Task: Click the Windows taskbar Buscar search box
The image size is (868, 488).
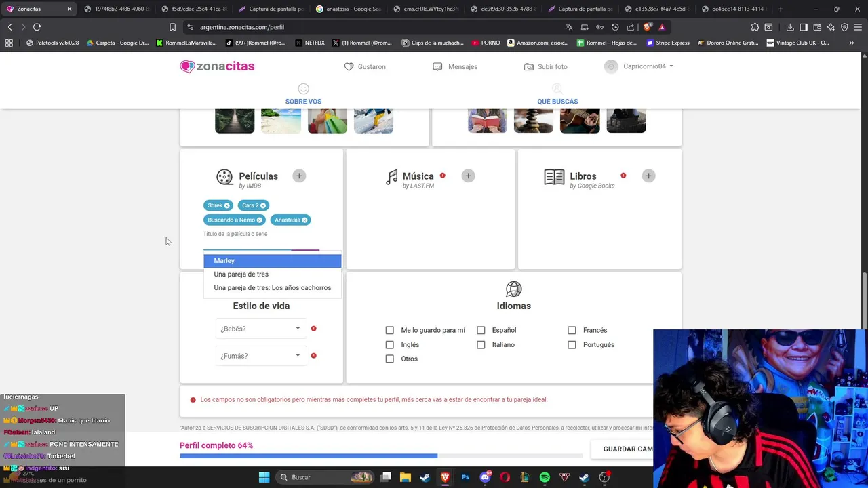Action: (x=325, y=477)
